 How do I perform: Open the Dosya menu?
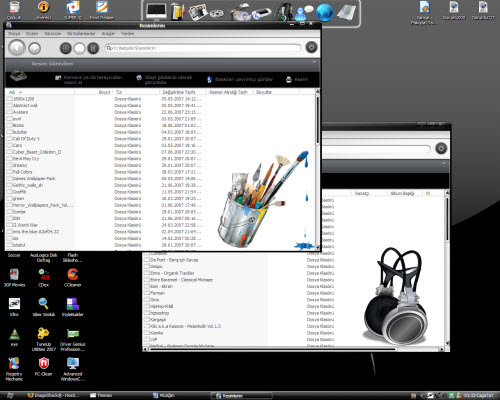point(14,34)
